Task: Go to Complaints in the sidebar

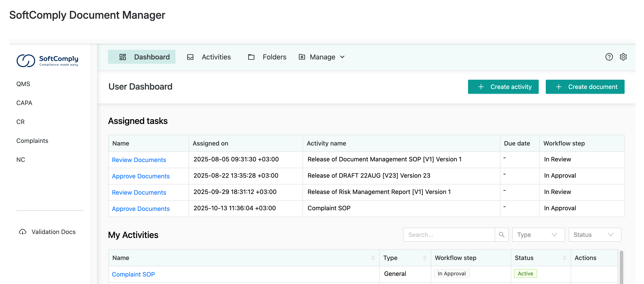Action: pos(32,141)
